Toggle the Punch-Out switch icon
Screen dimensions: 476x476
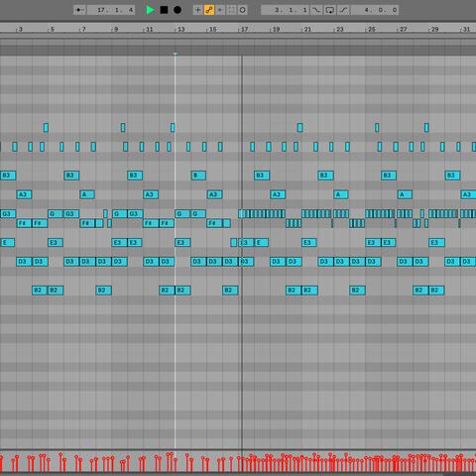pyautogui.click(x=343, y=10)
